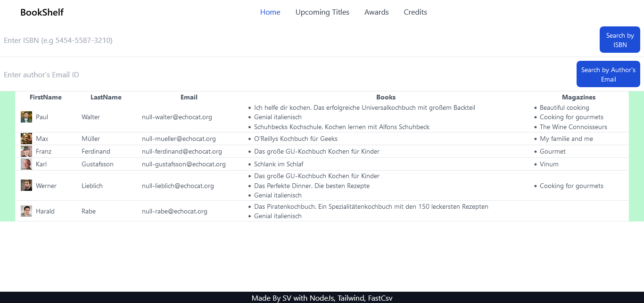Click the Email column header

coord(189,97)
